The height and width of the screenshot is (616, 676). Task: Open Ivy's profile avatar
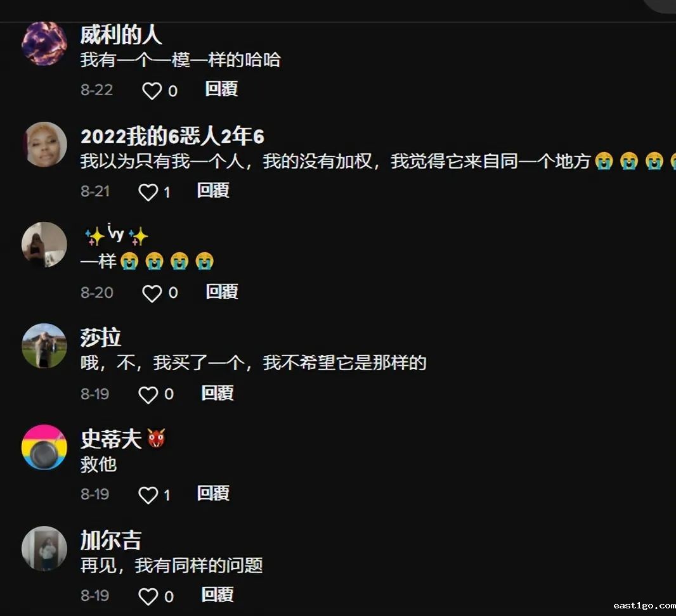(x=44, y=245)
